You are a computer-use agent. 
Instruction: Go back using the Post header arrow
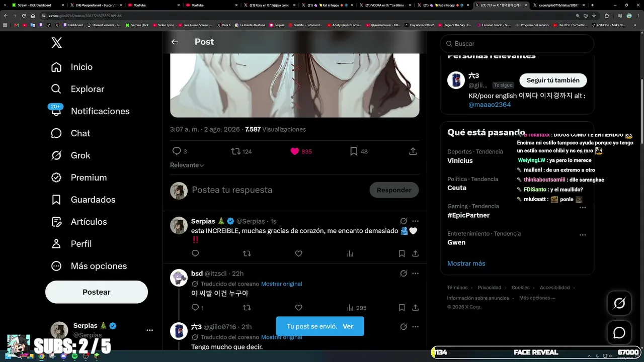(x=175, y=42)
